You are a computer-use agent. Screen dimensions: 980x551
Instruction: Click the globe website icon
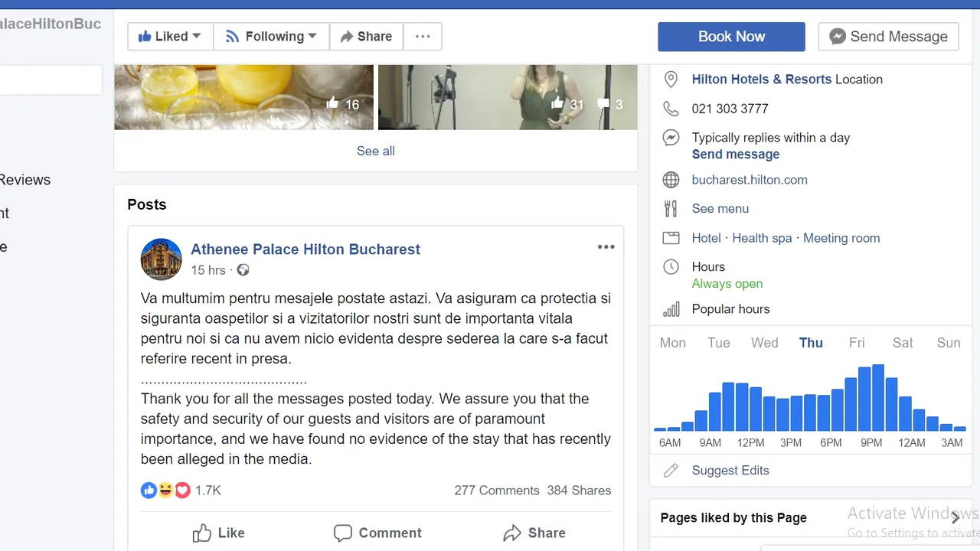671,180
